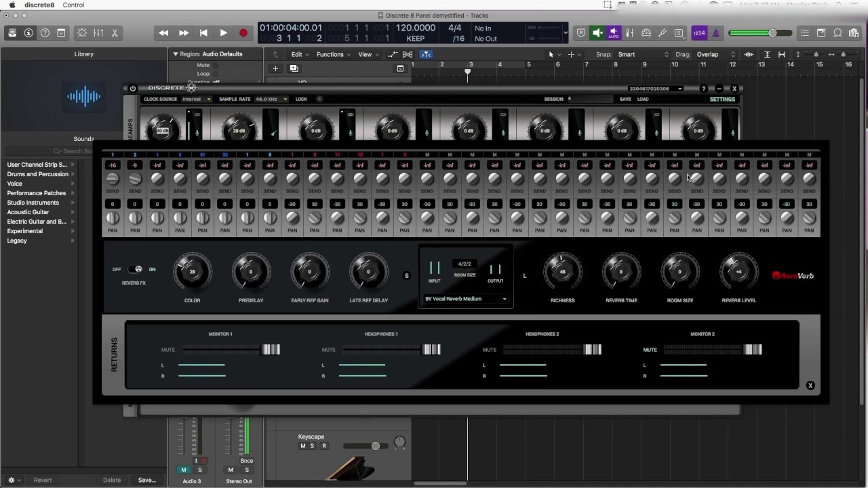Image resolution: width=868 pixels, height=488 pixels.
Task: Open the Sample Rate 48.0 kHz dropdown
Action: click(271, 99)
